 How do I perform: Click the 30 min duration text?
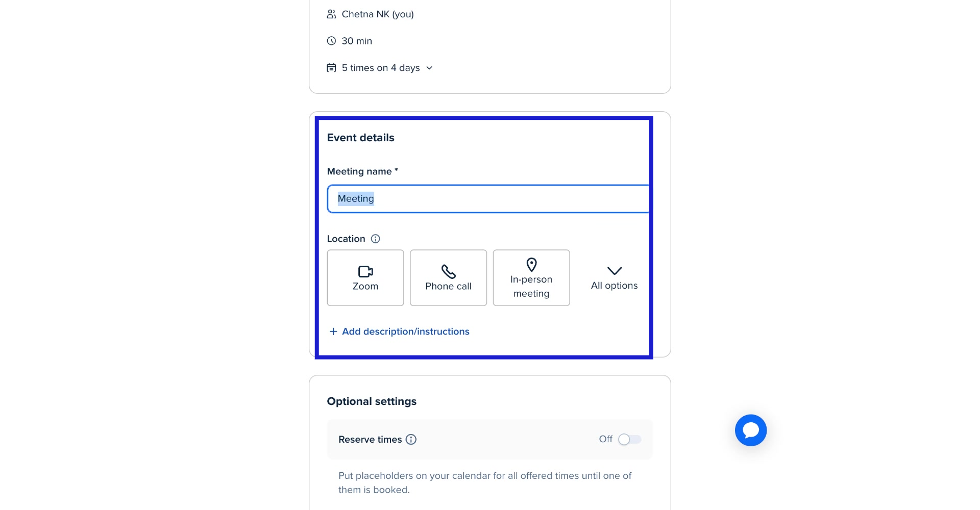pyautogui.click(x=356, y=41)
